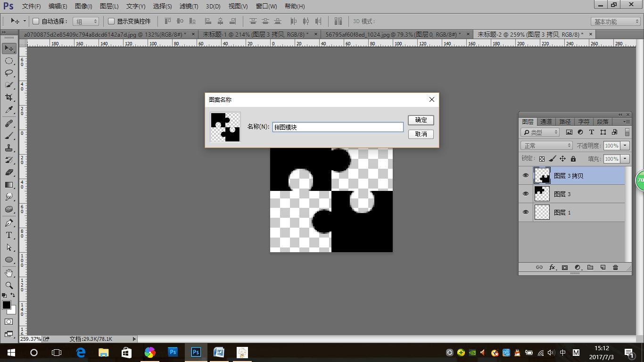Enable the 显示变换控件 checkbox
Image resolution: width=644 pixels, height=362 pixels.
pyautogui.click(x=111, y=21)
